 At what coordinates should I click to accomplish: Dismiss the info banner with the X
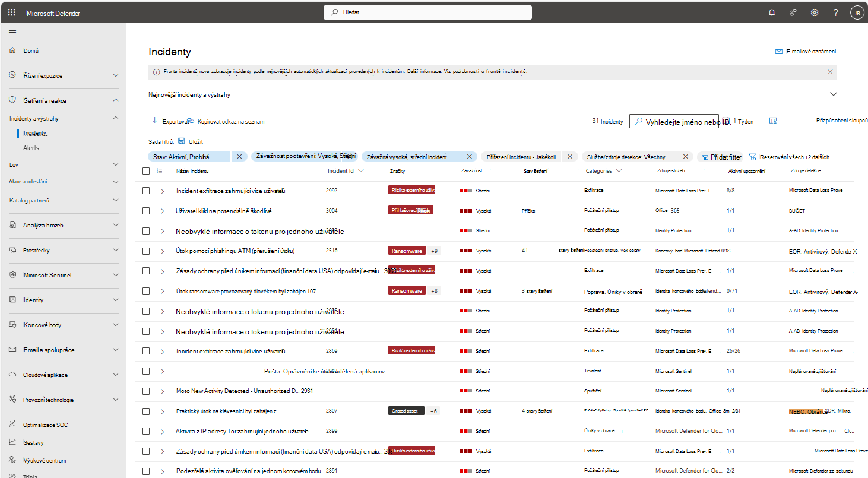click(x=830, y=72)
